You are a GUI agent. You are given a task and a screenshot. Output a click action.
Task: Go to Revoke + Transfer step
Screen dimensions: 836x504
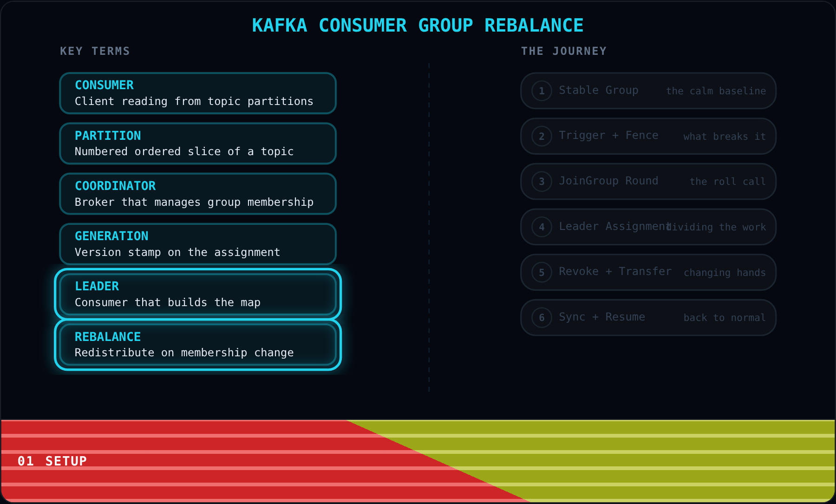tap(648, 272)
